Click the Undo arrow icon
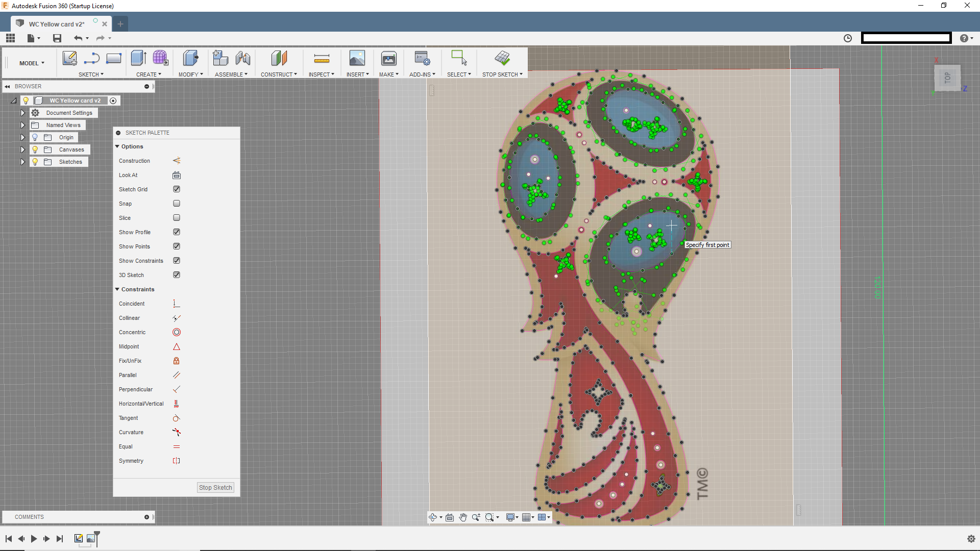 [x=78, y=38]
